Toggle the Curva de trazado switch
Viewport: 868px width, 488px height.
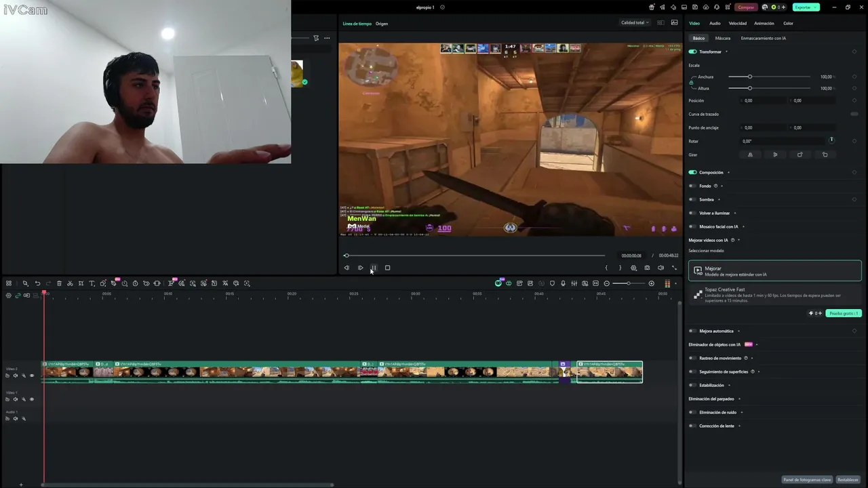coord(854,114)
